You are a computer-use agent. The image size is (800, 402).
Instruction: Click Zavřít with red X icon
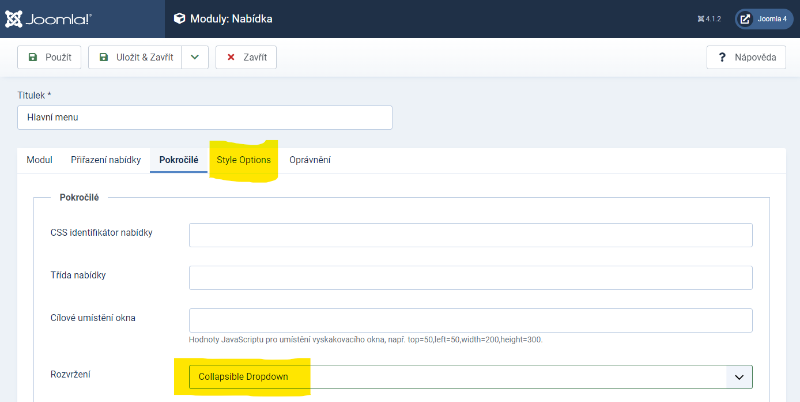(x=246, y=57)
